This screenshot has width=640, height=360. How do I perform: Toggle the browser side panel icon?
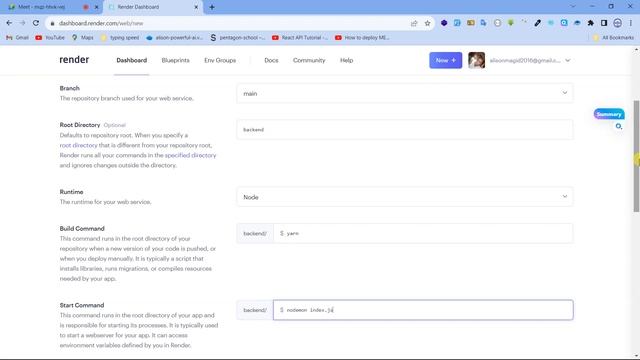(x=604, y=23)
